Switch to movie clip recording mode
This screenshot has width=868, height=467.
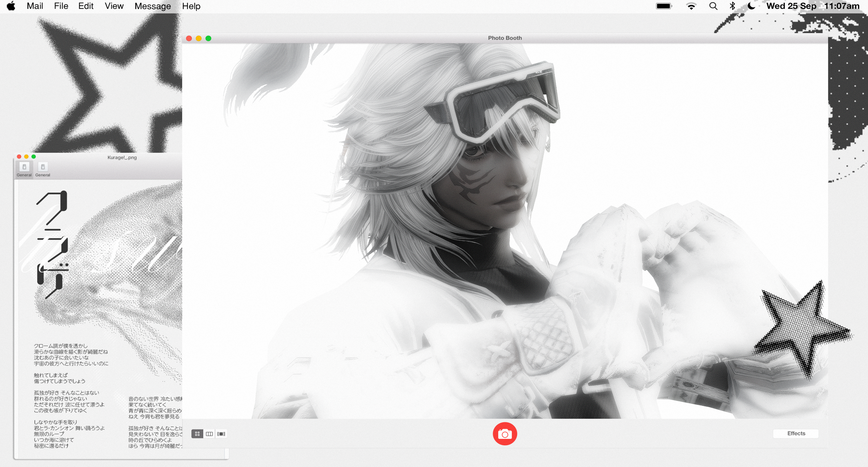pyautogui.click(x=221, y=434)
